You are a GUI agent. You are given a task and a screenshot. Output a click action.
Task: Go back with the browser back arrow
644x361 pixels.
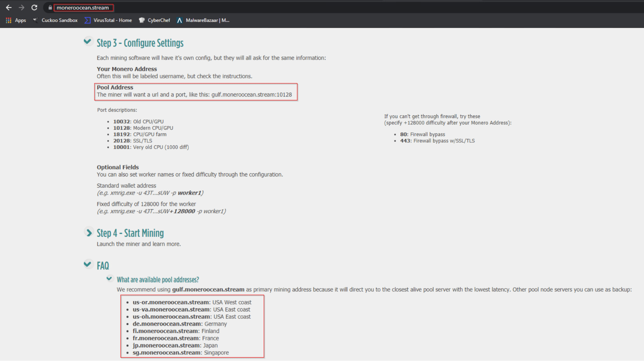point(9,7)
